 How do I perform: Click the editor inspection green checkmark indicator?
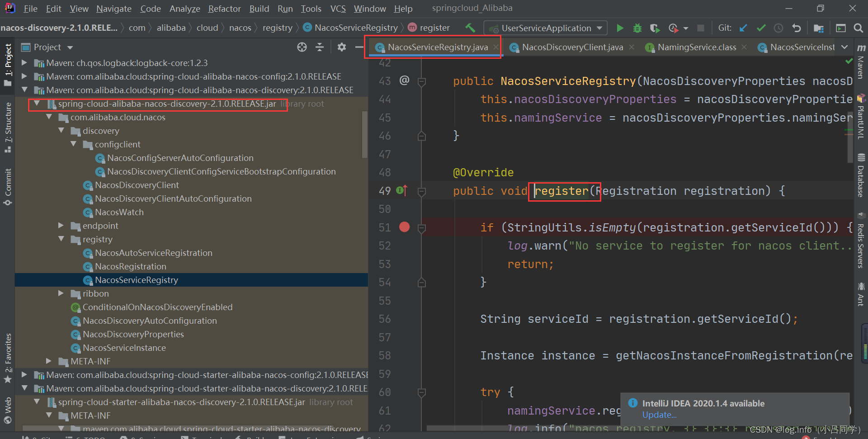tap(849, 61)
